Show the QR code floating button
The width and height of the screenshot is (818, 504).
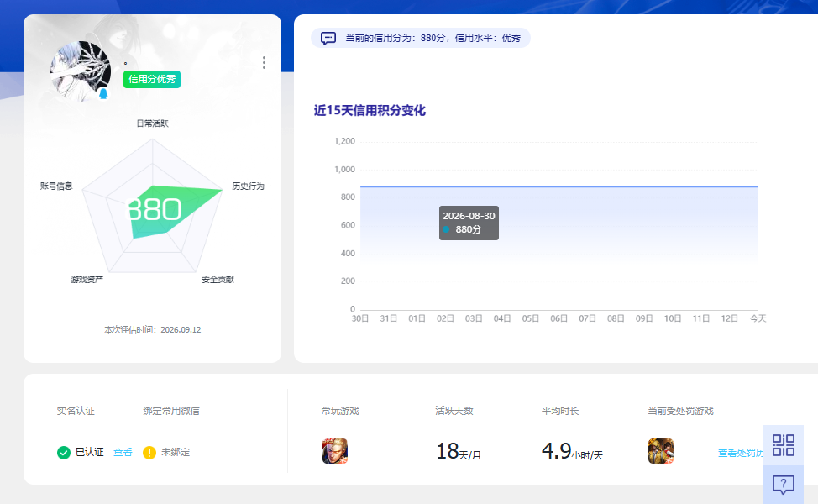pyautogui.click(x=784, y=445)
